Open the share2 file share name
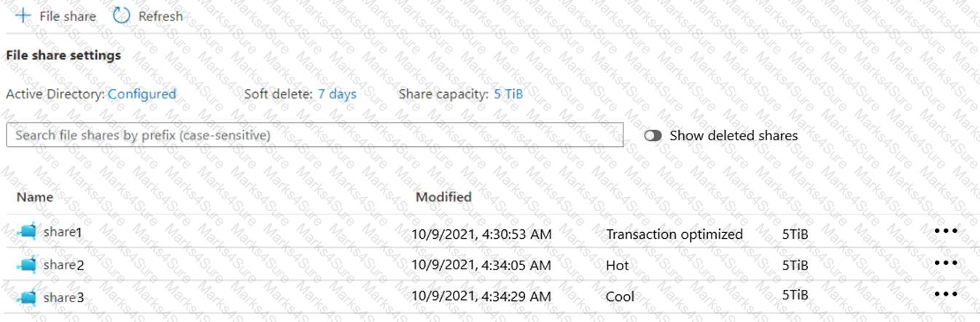 (63, 265)
